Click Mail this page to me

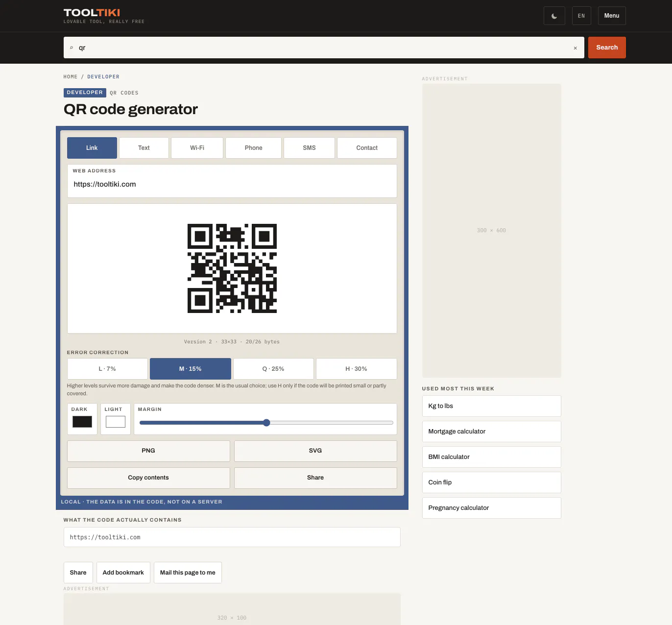[x=188, y=573]
